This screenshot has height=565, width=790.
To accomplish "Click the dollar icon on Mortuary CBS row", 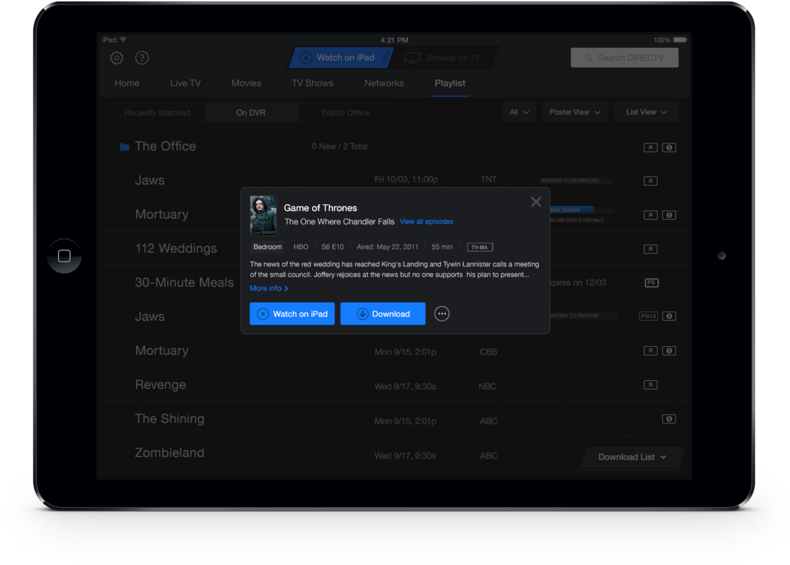I will (669, 350).
